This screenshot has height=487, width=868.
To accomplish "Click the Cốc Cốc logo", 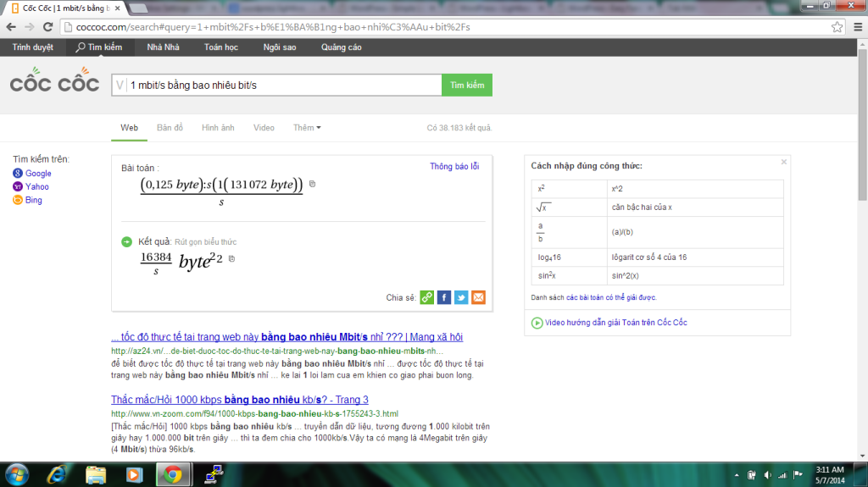I will tap(54, 80).
